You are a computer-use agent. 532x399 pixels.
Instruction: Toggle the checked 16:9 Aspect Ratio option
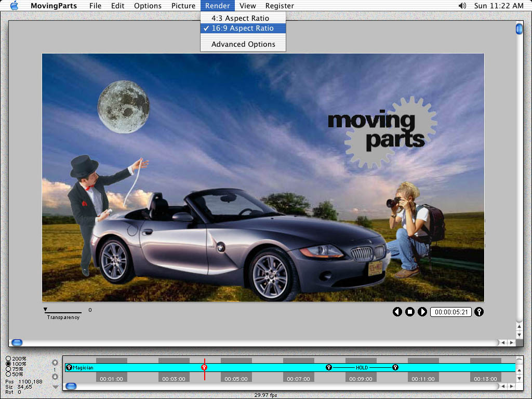pos(243,28)
